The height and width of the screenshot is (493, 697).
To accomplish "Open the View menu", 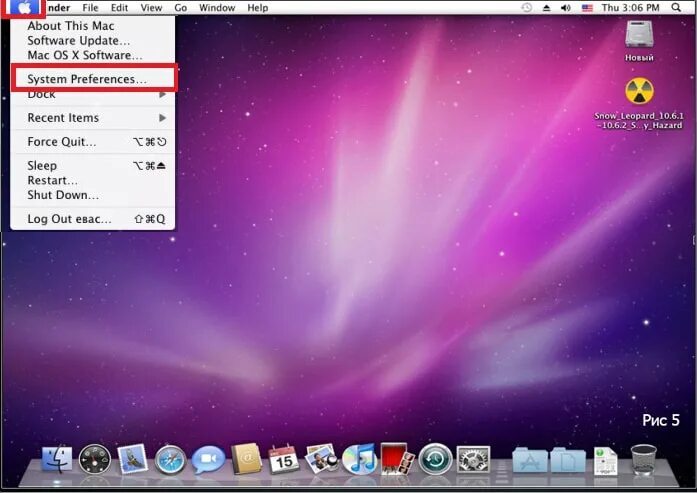I will point(151,8).
